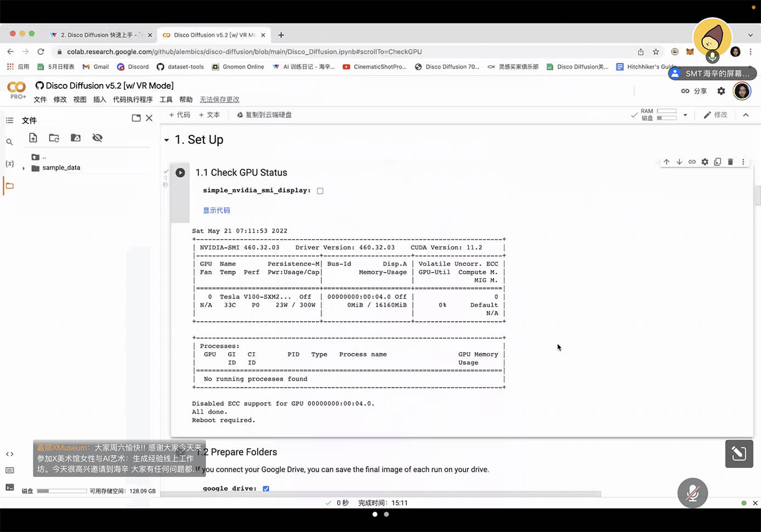Open a new browser tab
Screen dimensions: 761x532
(x=281, y=35)
